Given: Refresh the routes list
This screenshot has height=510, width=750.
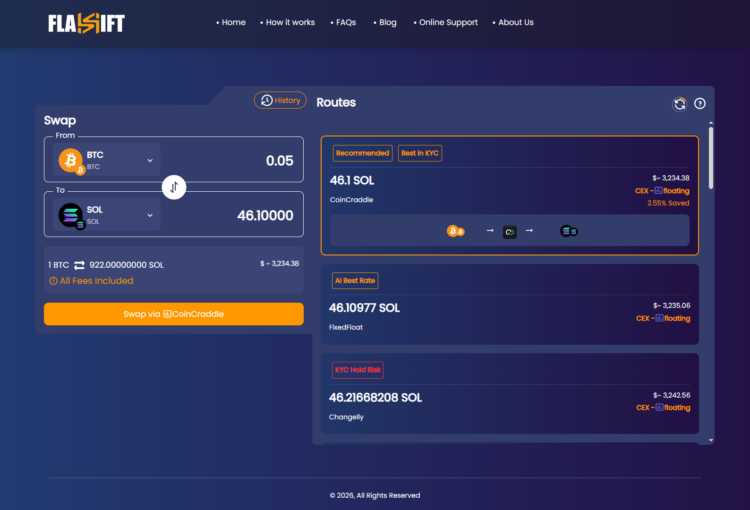Looking at the screenshot, I should point(680,104).
